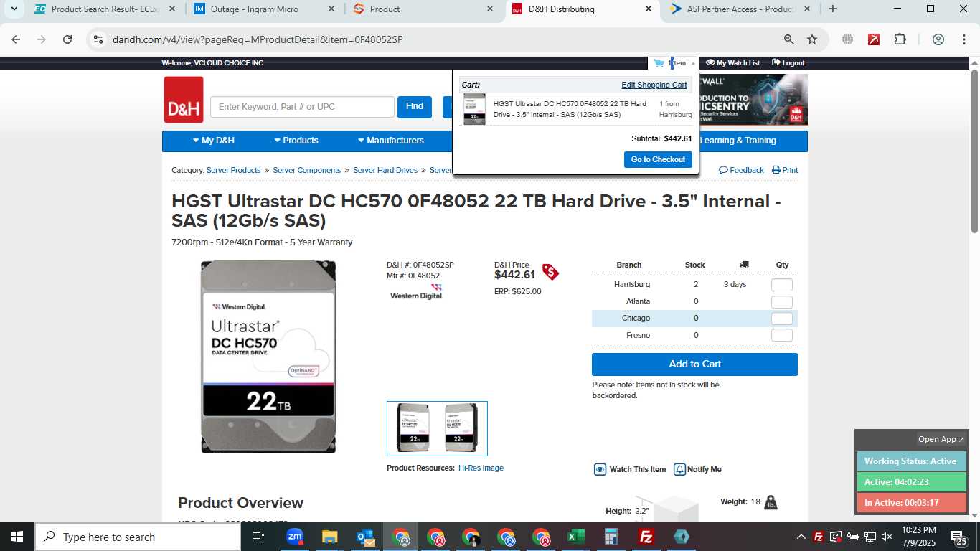View site information icon in address bar
The height and width of the screenshot is (551, 980).
click(x=98, y=39)
